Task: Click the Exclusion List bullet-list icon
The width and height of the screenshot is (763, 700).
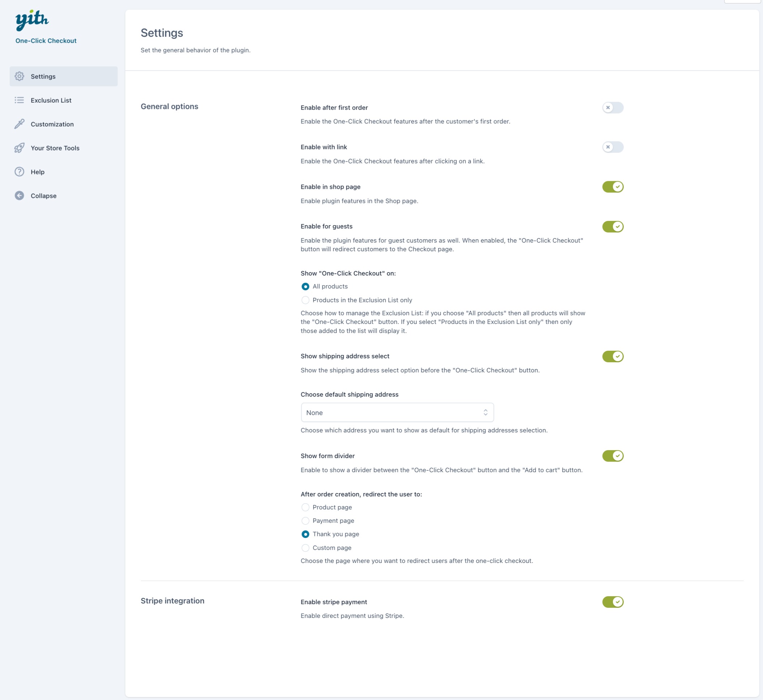Action: (19, 101)
